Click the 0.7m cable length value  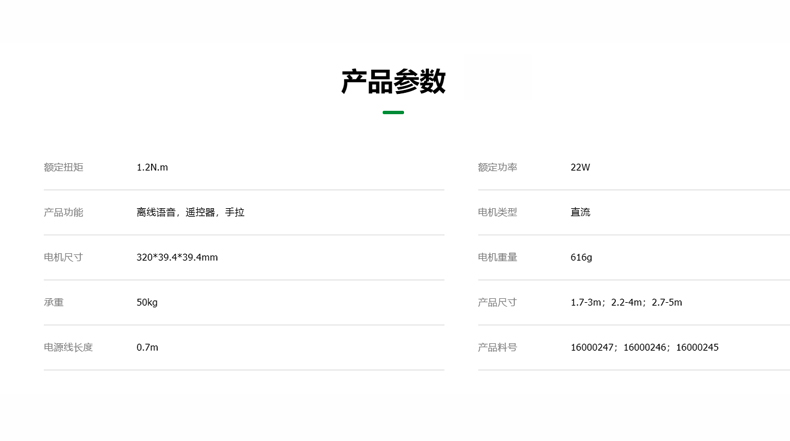(147, 348)
